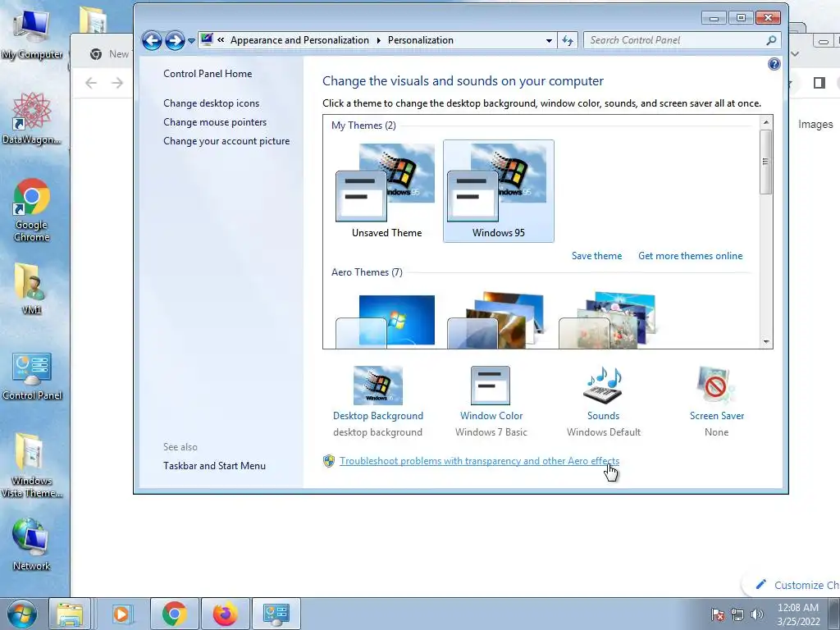
Task: Open My Computer desktop icon
Action: (x=32, y=33)
